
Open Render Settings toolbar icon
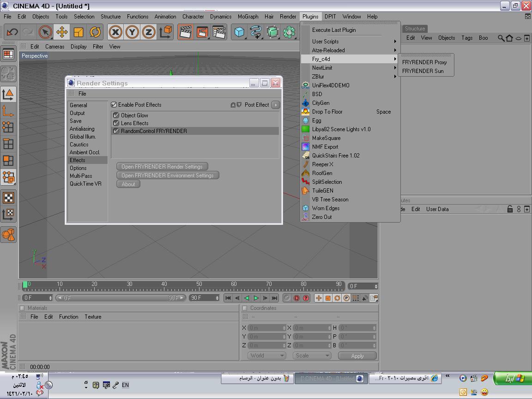[219, 32]
